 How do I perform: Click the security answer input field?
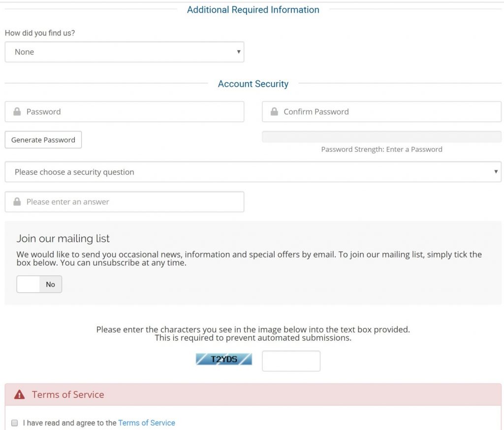[x=125, y=201]
